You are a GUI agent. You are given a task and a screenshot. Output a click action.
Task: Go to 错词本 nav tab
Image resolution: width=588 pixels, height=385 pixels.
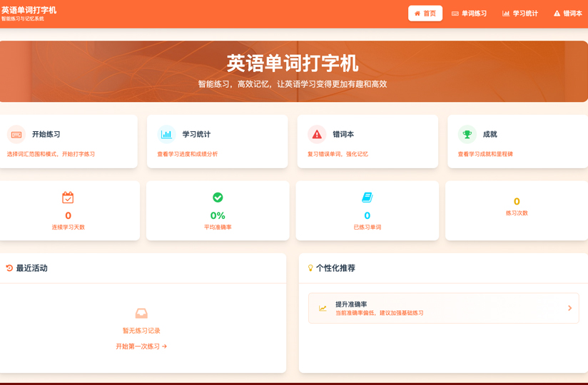568,14
